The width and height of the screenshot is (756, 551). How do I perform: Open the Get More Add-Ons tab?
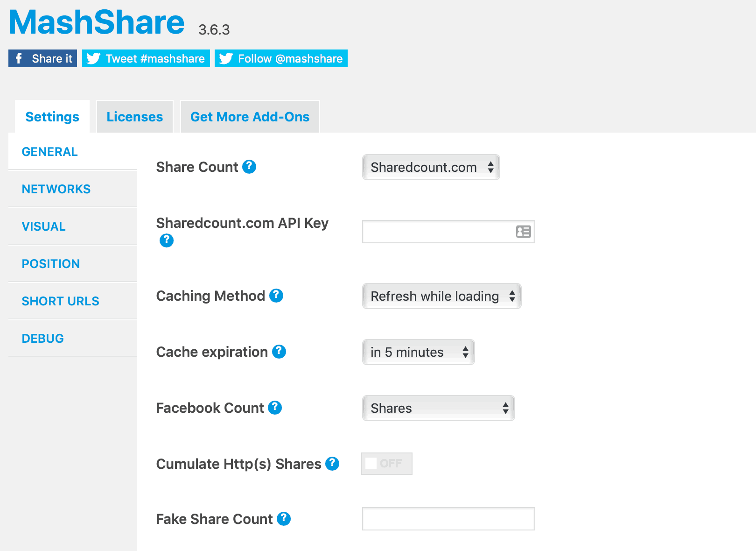pyautogui.click(x=250, y=117)
